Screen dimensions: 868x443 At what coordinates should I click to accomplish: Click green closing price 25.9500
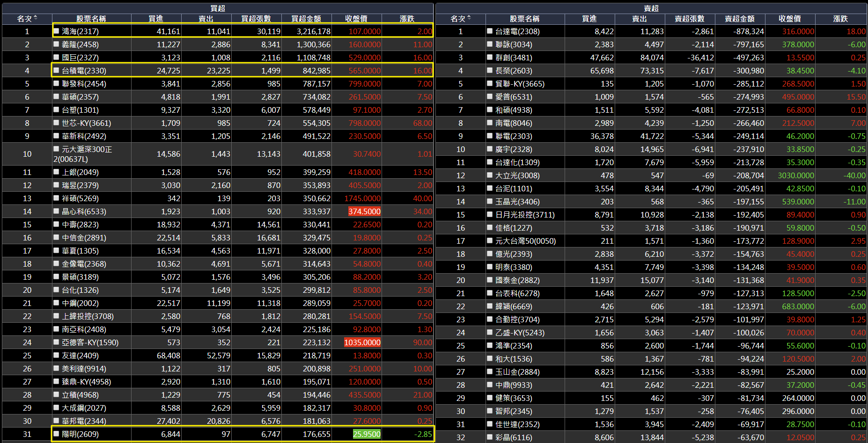point(367,434)
